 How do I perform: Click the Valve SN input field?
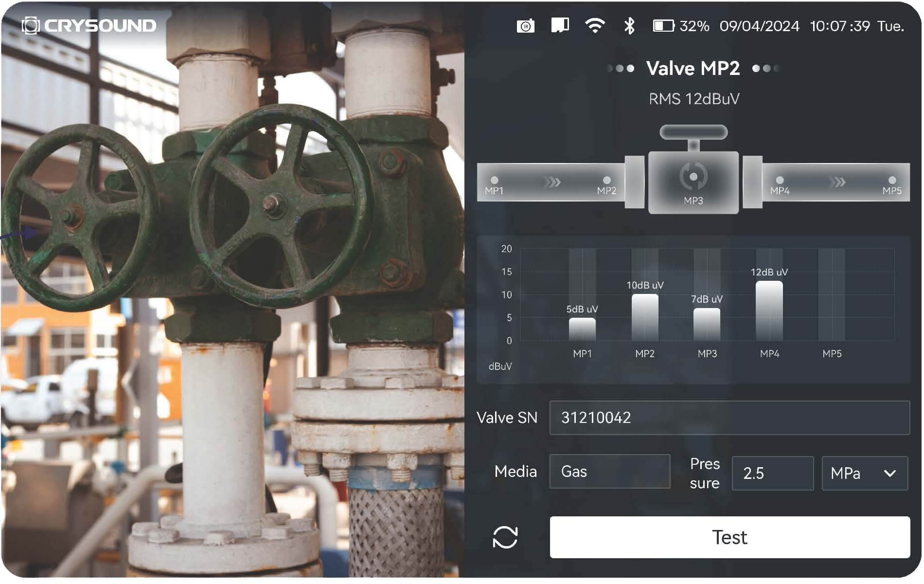pos(729,418)
